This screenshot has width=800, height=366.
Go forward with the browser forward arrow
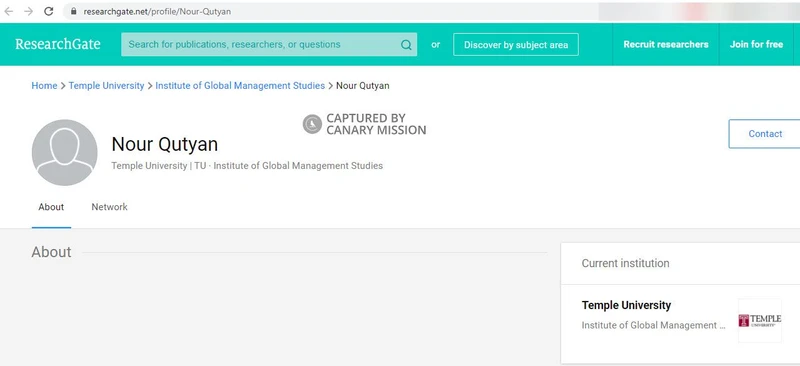pos(29,11)
